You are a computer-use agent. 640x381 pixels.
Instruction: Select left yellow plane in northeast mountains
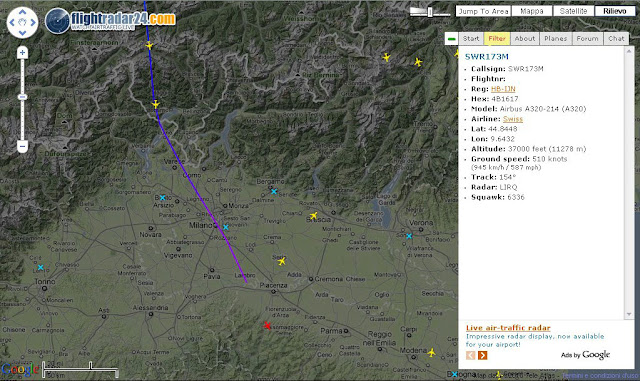(x=386, y=57)
